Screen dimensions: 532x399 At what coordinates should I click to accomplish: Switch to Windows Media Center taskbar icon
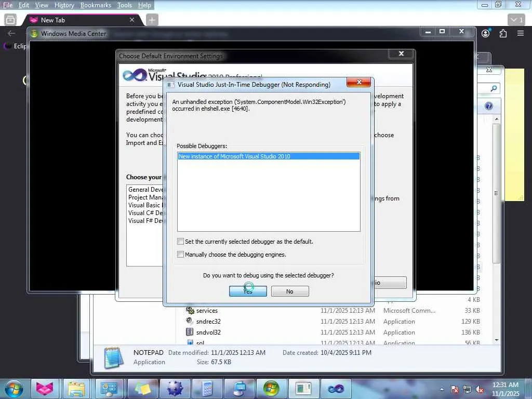(271, 389)
